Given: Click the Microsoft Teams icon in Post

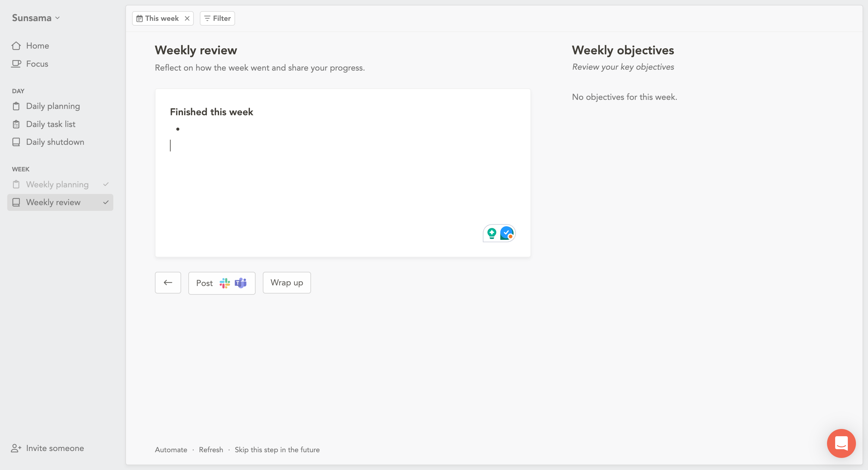Looking at the screenshot, I should coord(241,283).
